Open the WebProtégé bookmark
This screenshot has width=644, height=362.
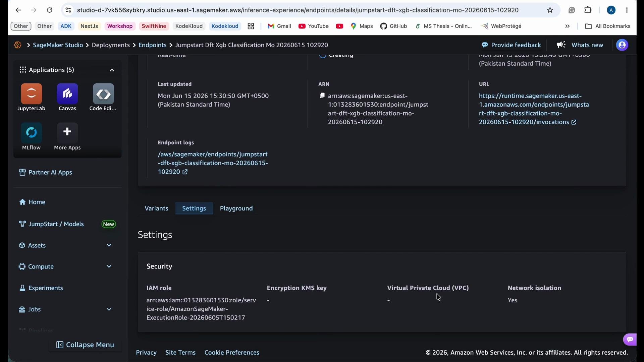pyautogui.click(x=501, y=26)
